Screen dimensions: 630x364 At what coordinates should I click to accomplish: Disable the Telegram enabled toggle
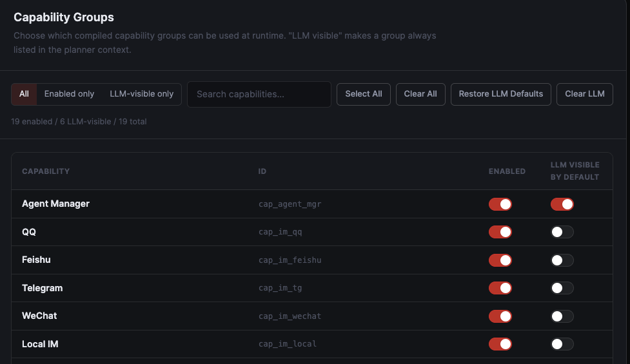[500, 288]
